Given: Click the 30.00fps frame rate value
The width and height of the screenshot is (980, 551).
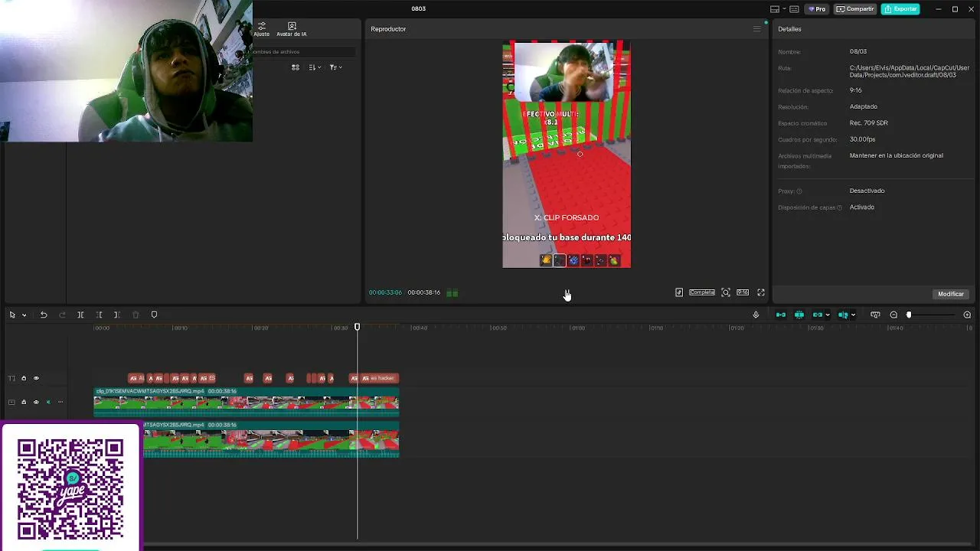Looking at the screenshot, I should [x=862, y=139].
